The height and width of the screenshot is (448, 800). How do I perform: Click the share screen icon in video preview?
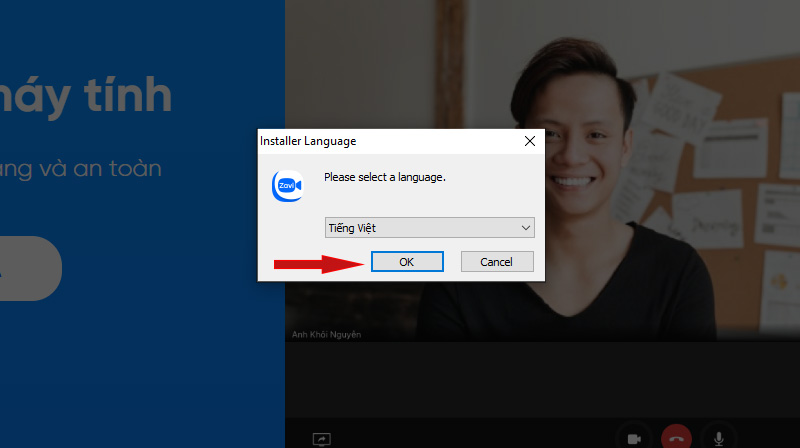pyautogui.click(x=321, y=439)
